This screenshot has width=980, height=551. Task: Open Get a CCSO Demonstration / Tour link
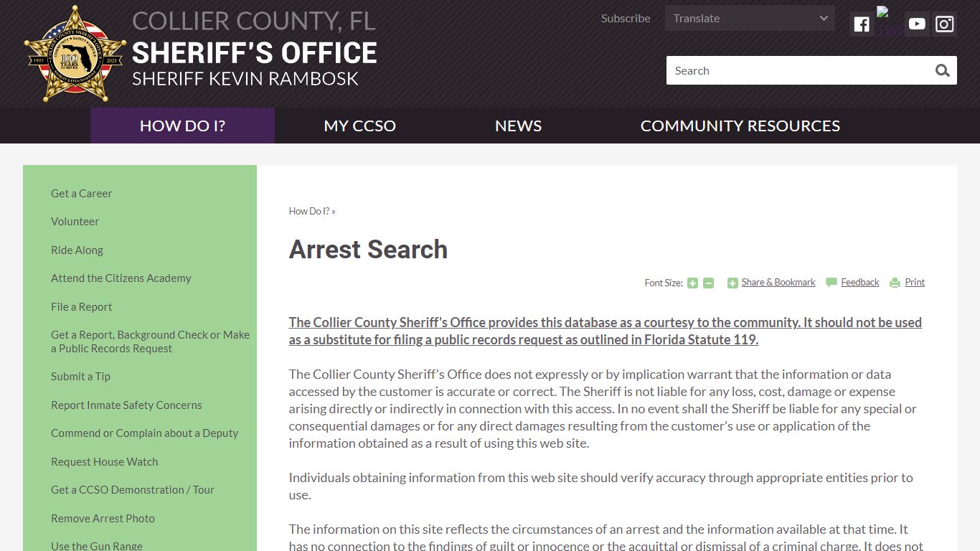coord(133,489)
